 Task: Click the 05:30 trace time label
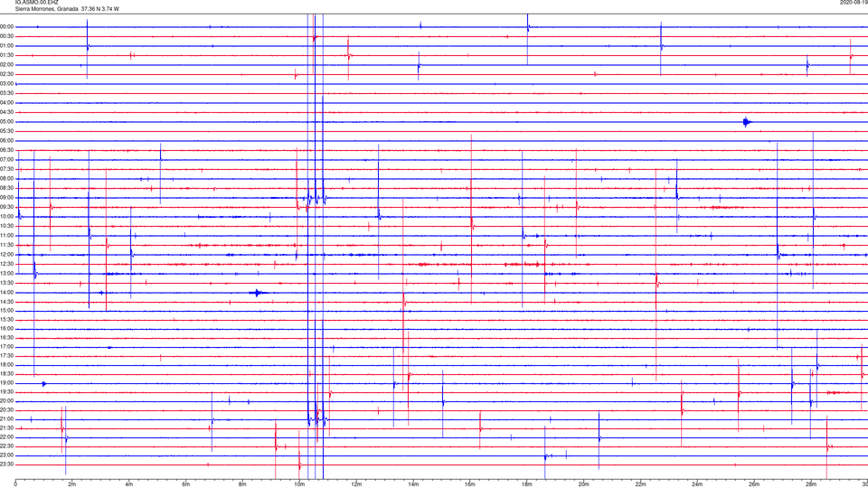7,131
